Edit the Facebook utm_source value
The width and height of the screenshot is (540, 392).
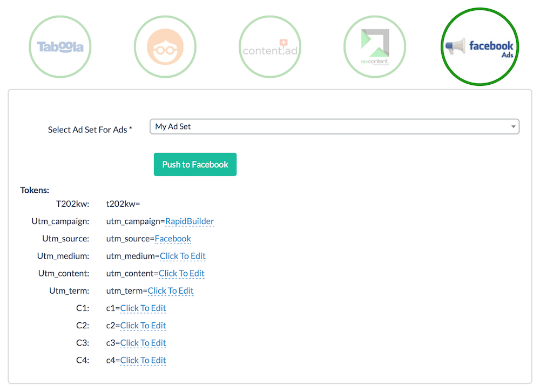[173, 238]
